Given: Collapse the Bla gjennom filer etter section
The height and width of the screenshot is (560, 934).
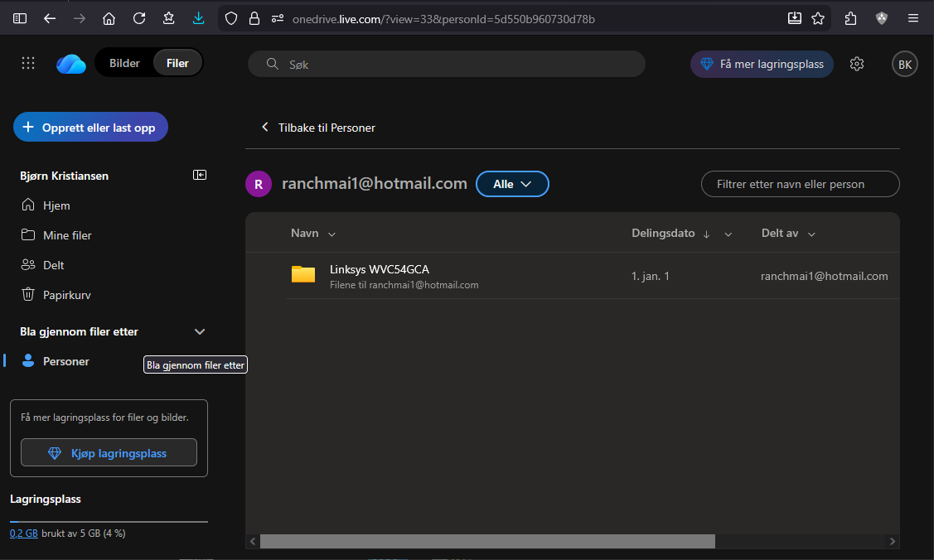Looking at the screenshot, I should coord(200,331).
